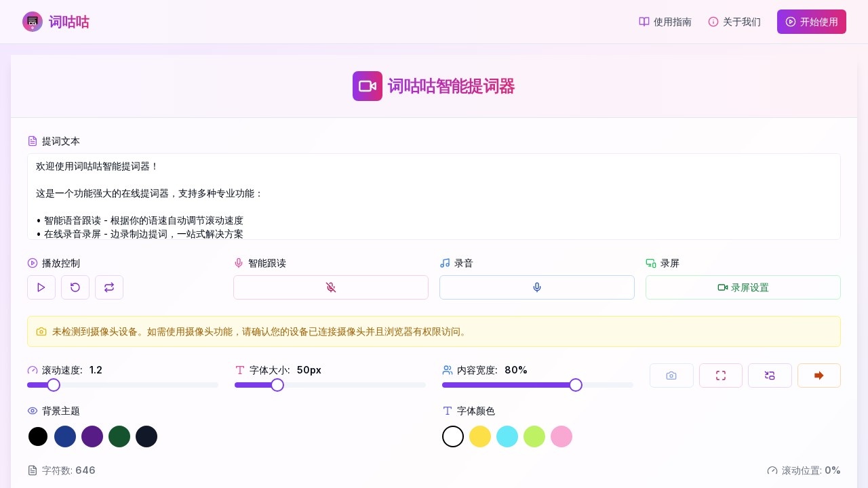Pick the green background theme circle
This screenshot has width=868, height=488.
pyautogui.click(x=119, y=436)
